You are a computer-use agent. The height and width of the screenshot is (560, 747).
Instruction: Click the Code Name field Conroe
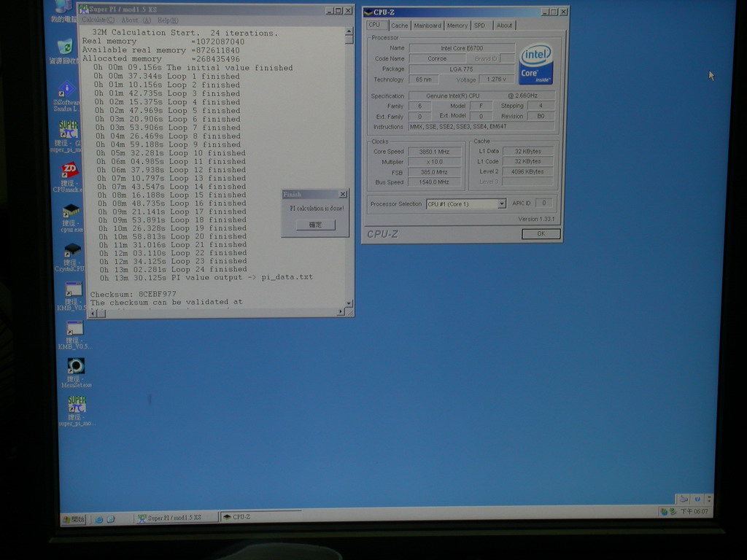(x=437, y=58)
